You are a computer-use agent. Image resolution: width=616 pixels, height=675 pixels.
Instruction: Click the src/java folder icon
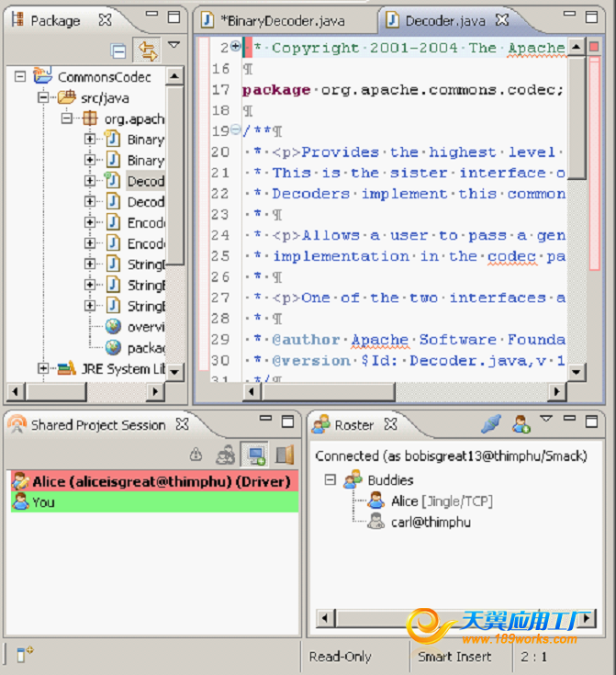tap(67, 97)
